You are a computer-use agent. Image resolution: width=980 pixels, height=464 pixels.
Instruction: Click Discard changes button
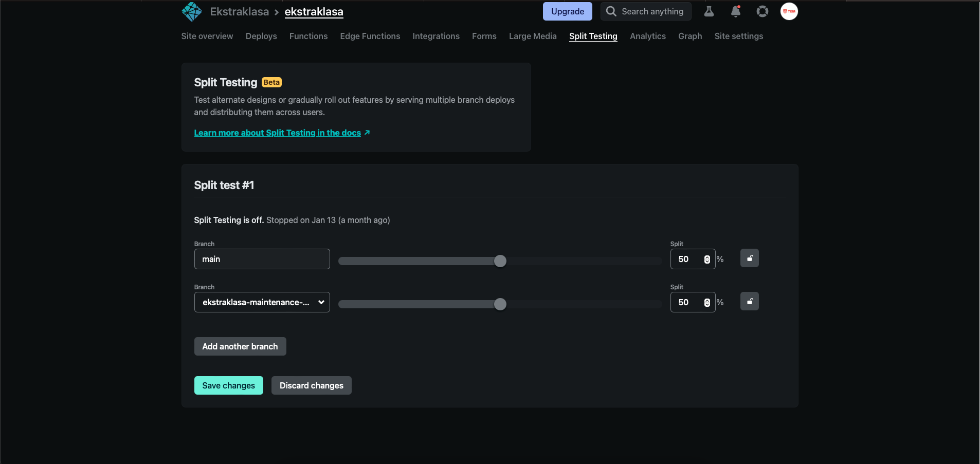[312, 385]
